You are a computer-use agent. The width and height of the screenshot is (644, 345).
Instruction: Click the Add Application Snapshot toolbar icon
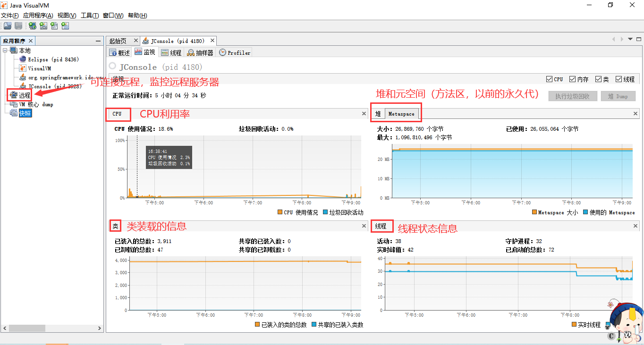(65, 26)
